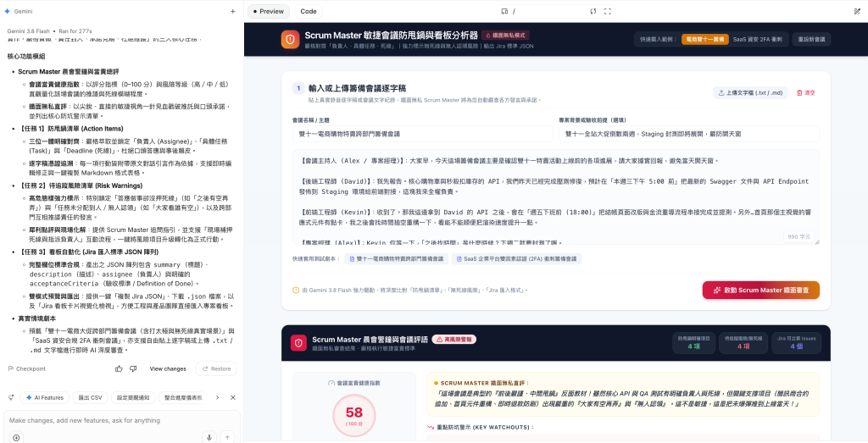Click the annotate pencil icon at top right
The image size is (868, 443).
(858, 11)
